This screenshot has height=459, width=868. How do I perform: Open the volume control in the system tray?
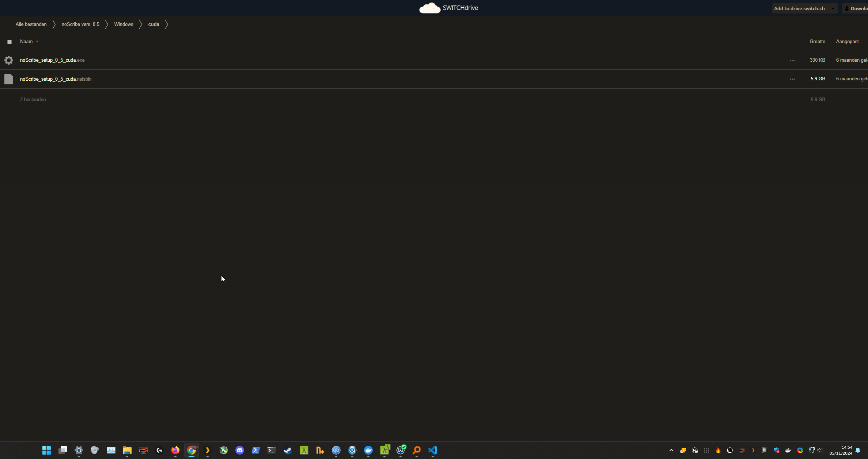point(820,450)
